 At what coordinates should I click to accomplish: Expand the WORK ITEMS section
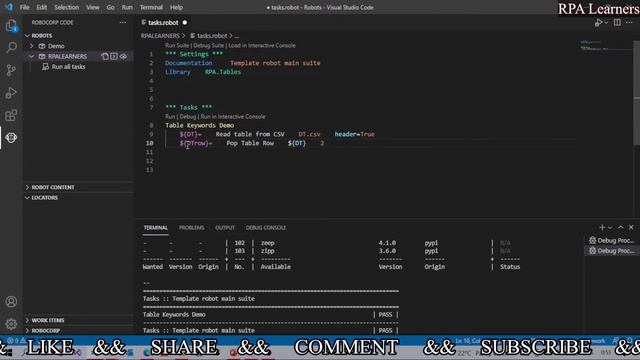(27, 320)
